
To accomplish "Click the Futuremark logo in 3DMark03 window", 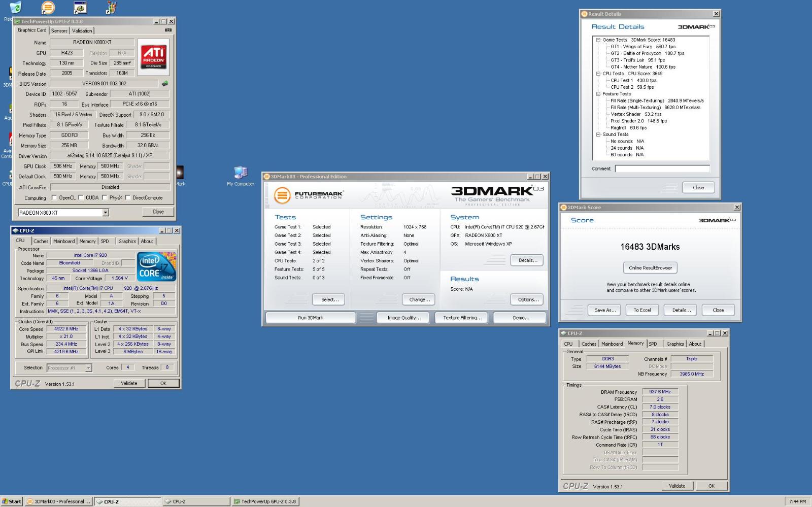I will pyautogui.click(x=309, y=195).
